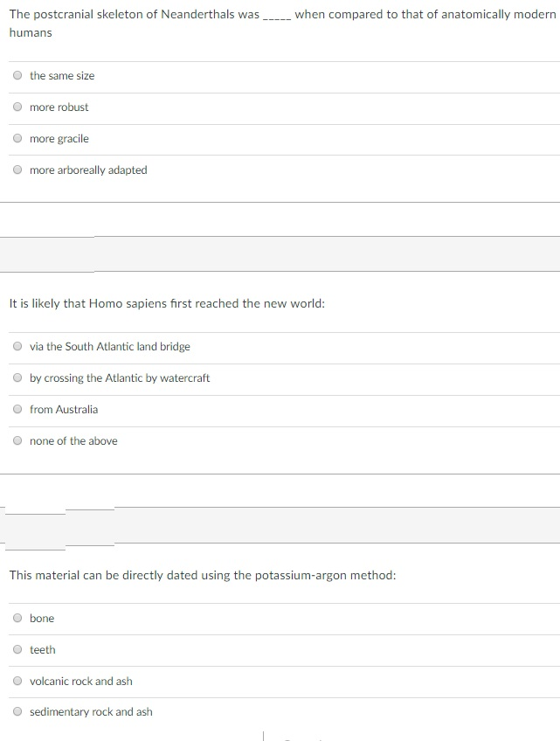Select the 'teeth' radio button

[17, 650]
